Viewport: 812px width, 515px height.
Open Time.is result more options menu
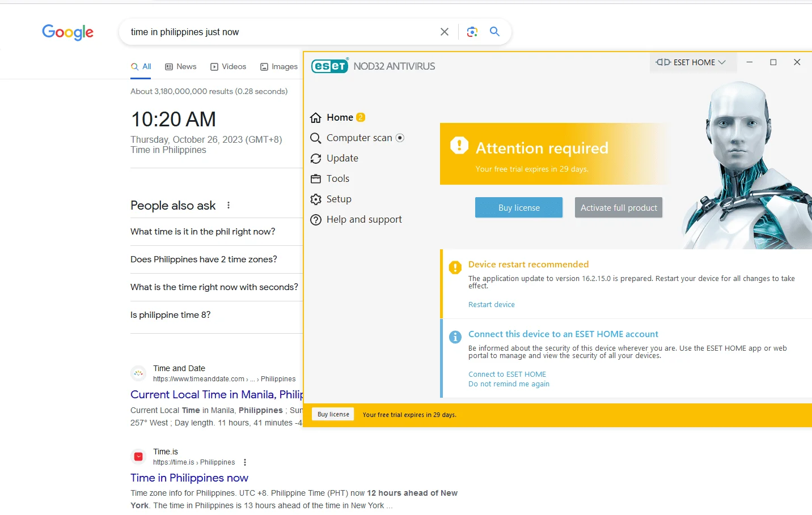(x=245, y=462)
